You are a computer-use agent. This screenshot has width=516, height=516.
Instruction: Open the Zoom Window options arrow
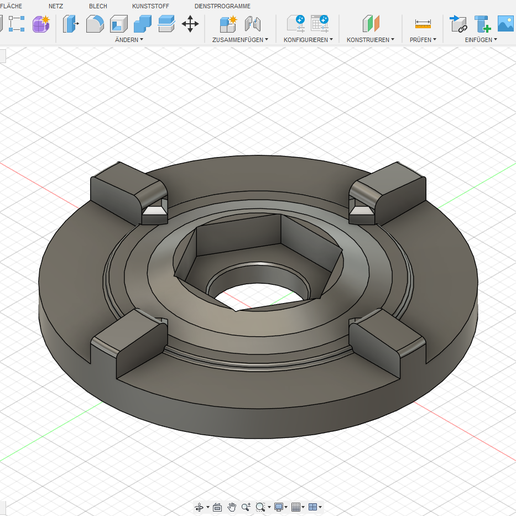tap(269, 507)
